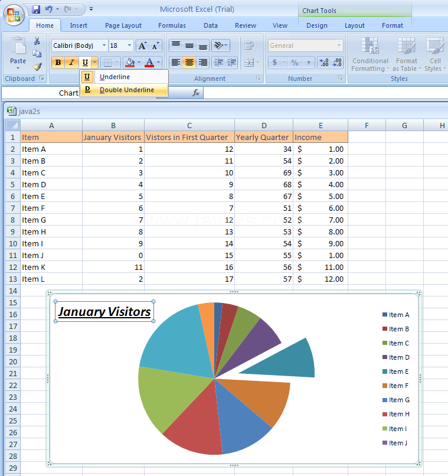Viewport: 448px width, 476px height.
Task: Click the Office button logo
Action: point(14,15)
